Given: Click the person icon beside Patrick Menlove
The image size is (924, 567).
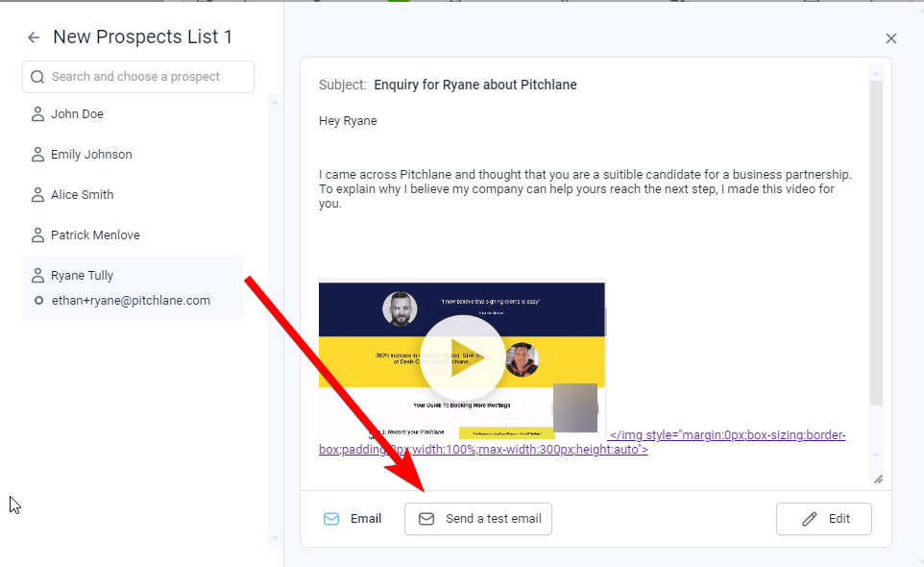Looking at the screenshot, I should point(37,235).
